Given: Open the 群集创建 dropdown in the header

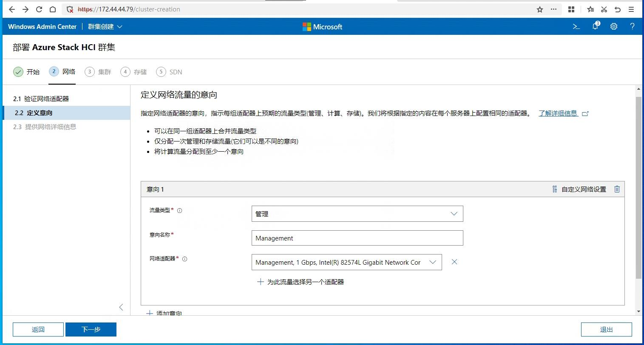Looking at the screenshot, I should [x=105, y=26].
